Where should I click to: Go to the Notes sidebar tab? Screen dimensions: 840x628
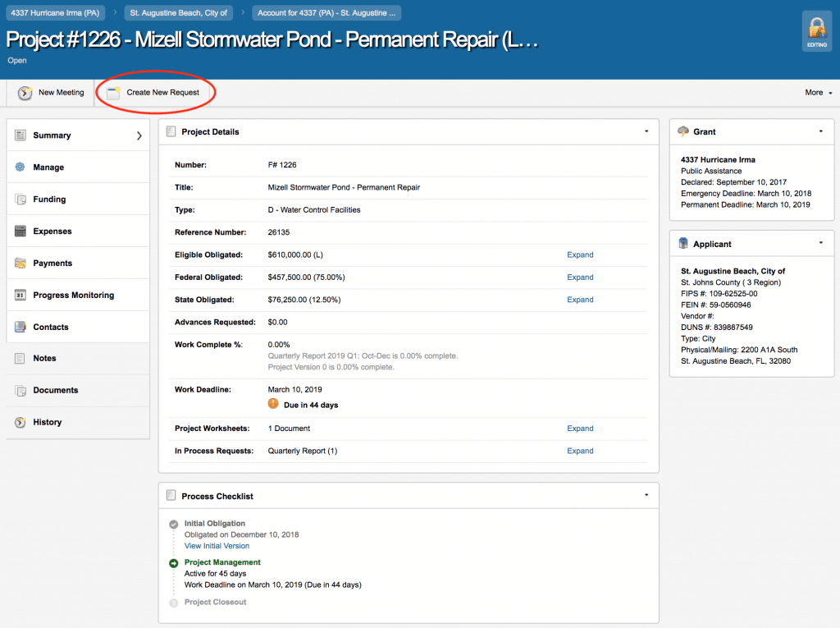[44, 359]
